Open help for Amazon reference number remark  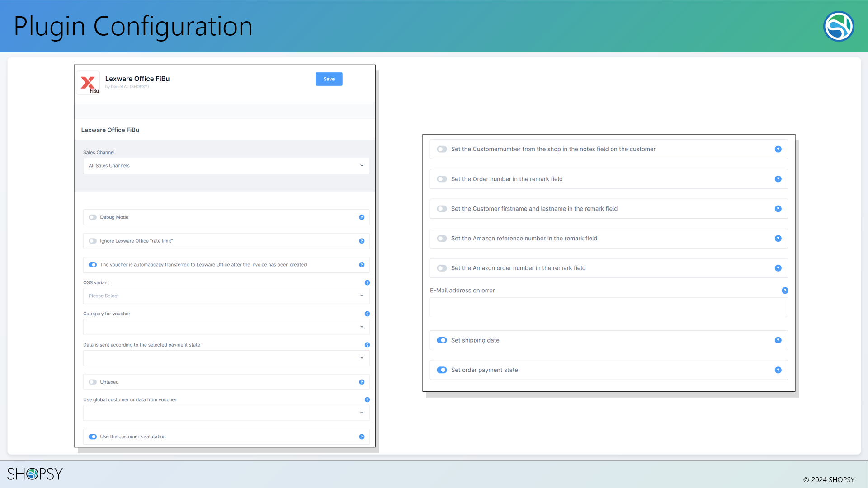(778, 239)
